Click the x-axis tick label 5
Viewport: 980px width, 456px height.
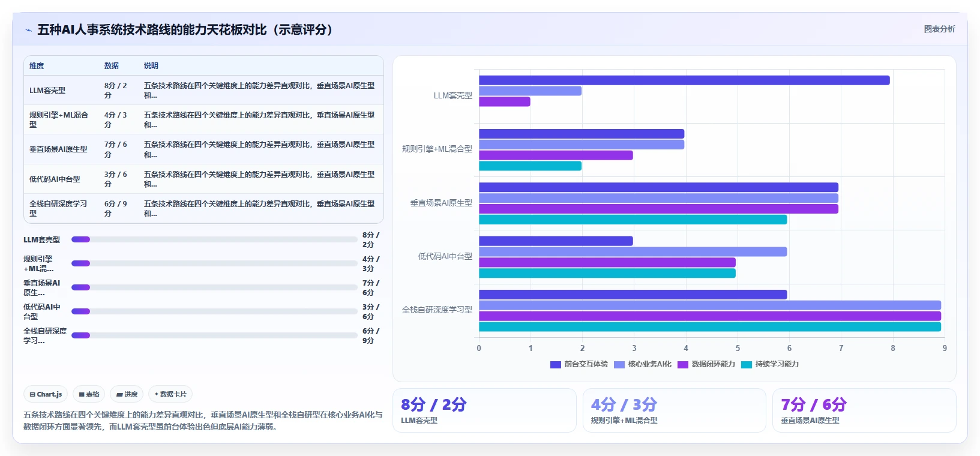738,348
